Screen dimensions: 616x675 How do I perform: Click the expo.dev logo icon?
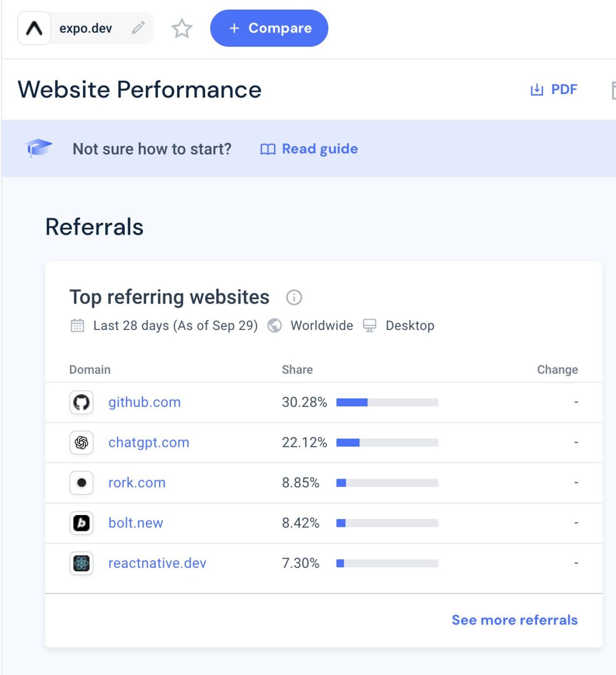(x=34, y=29)
